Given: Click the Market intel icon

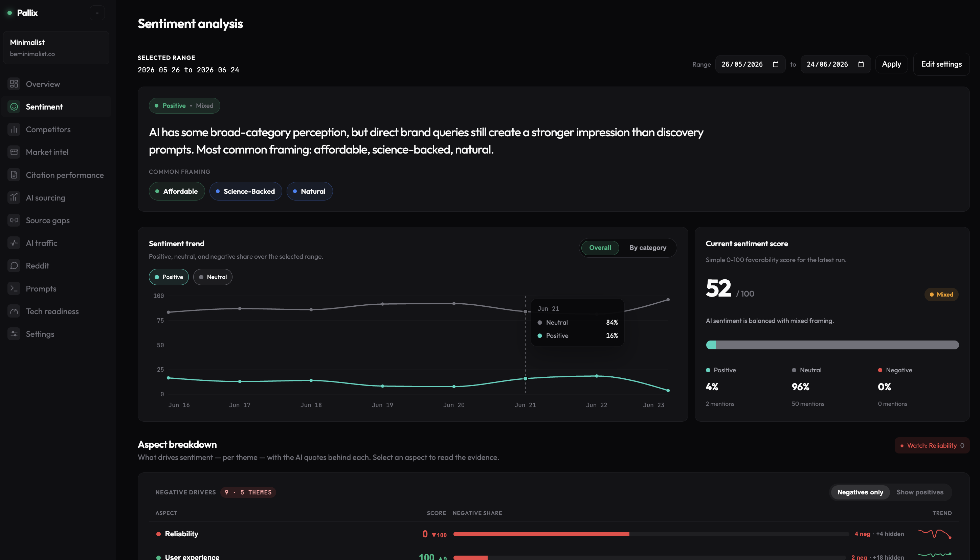Looking at the screenshot, I should 14,152.
